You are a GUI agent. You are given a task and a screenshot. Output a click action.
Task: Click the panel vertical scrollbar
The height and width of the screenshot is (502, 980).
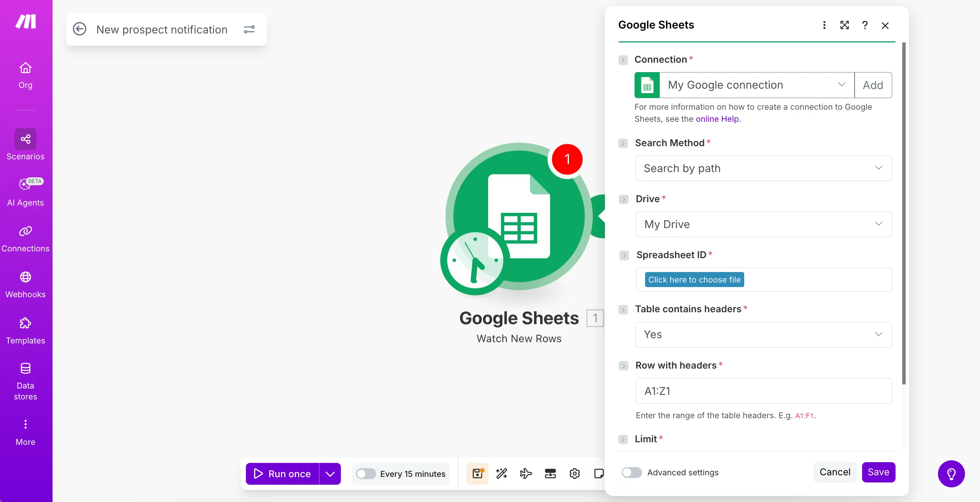(903, 213)
